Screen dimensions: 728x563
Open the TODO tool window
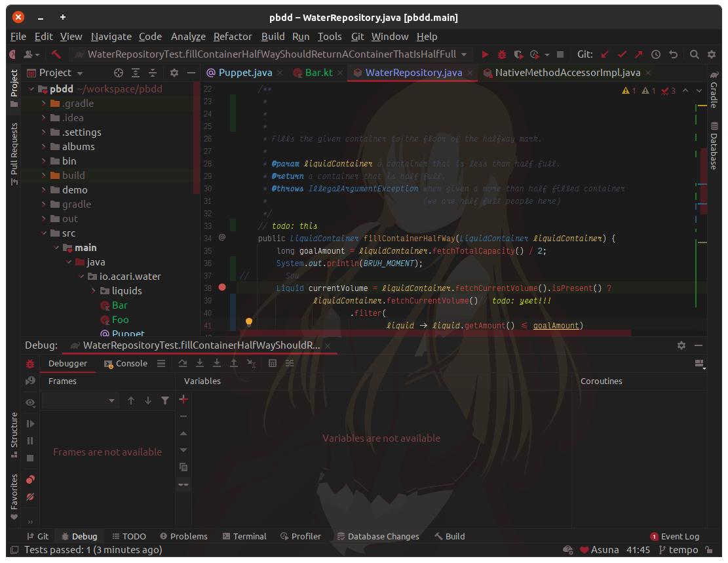[129, 537]
